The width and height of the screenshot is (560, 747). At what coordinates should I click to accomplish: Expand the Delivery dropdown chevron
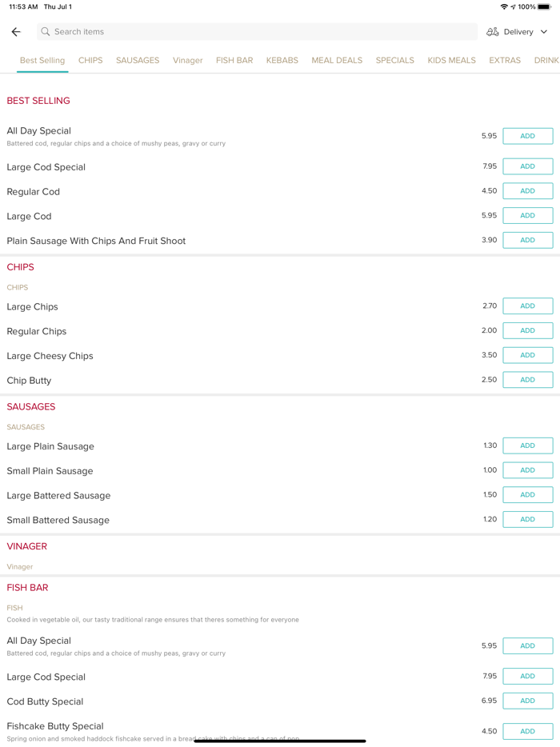point(544,32)
